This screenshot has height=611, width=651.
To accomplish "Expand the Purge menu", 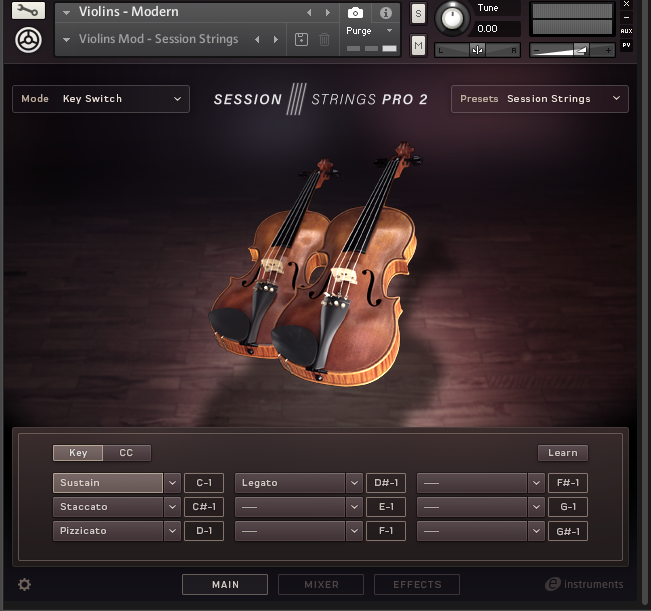I will pos(389,31).
